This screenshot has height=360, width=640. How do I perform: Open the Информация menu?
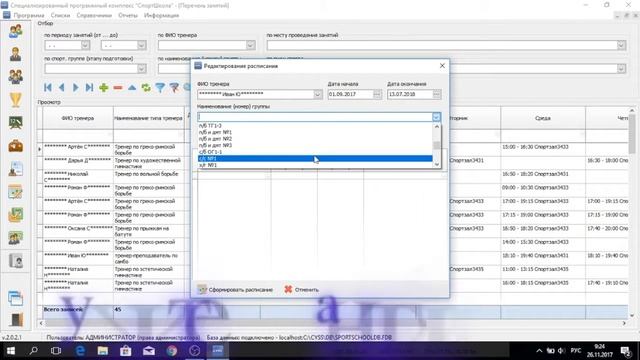161,15
